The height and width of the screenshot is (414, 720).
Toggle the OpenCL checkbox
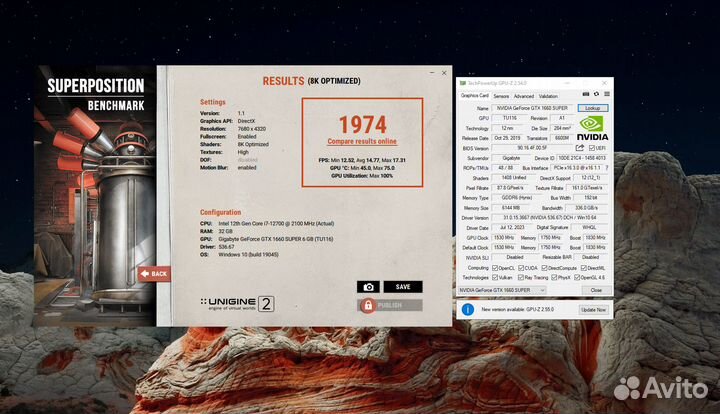[x=495, y=268]
